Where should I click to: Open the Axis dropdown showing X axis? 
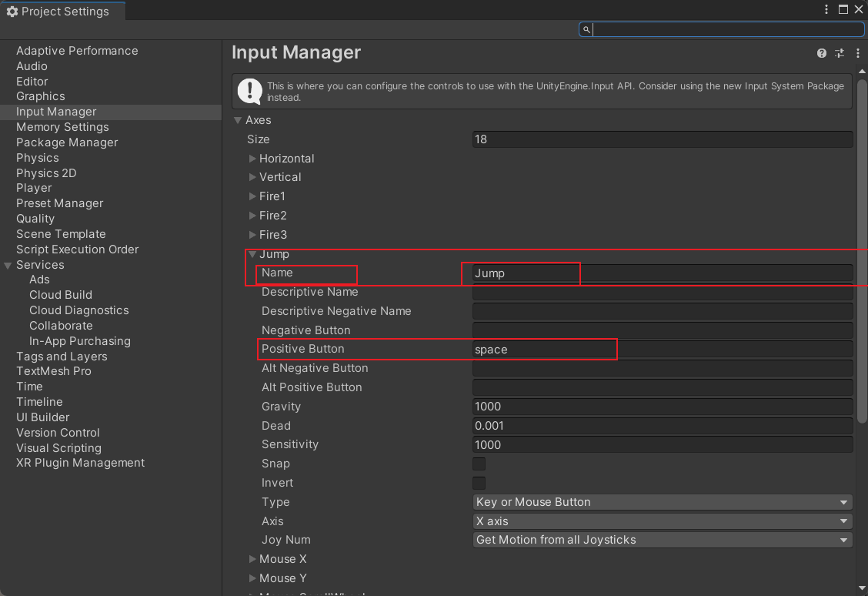tap(662, 521)
